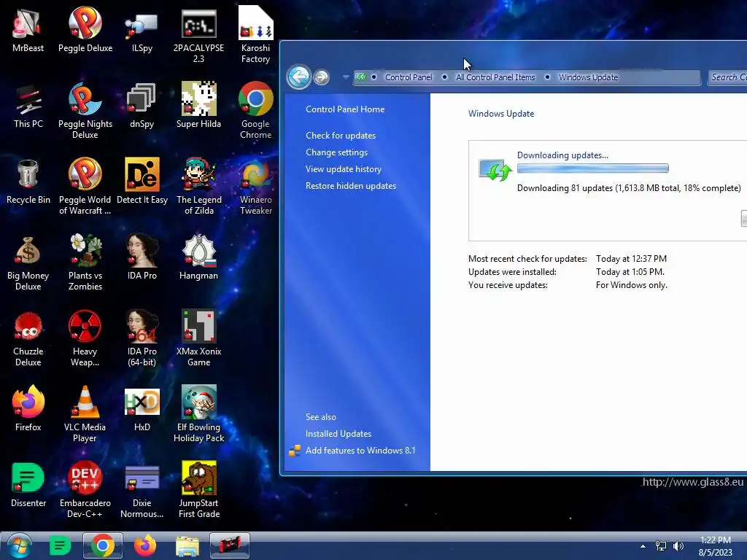Click the Search Control Panel field

pyautogui.click(x=727, y=77)
